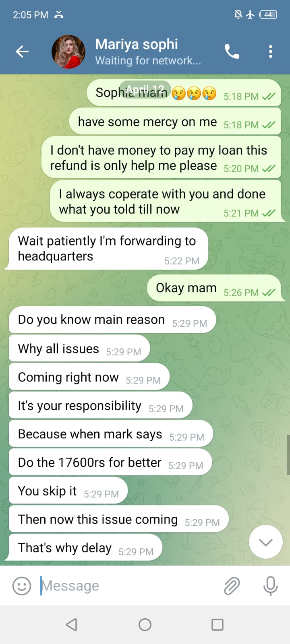
Task: Open Mariya sophi's profile picture
Action: coord(68,52)
